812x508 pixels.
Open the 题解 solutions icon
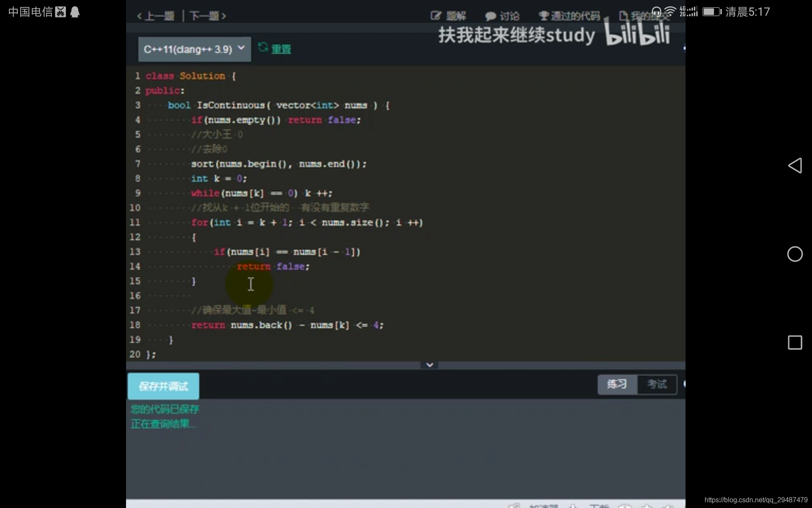coord(436,16)
